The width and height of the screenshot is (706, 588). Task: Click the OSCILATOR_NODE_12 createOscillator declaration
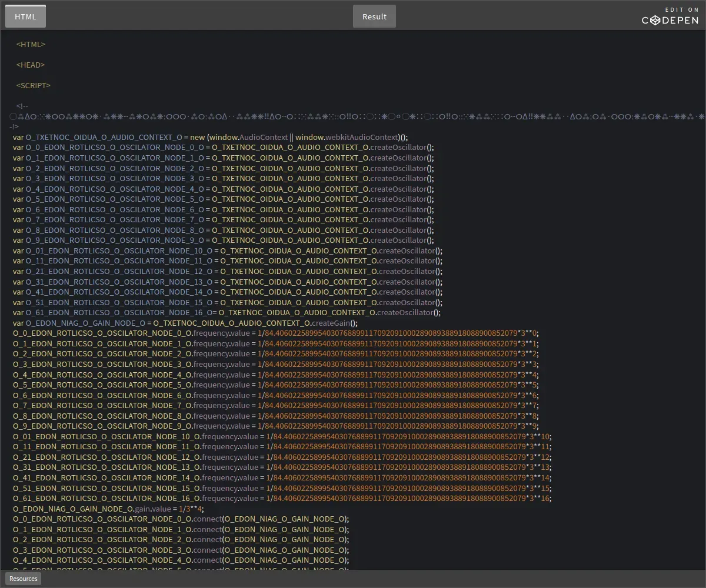pyautogui.click(x=228, y=271)
